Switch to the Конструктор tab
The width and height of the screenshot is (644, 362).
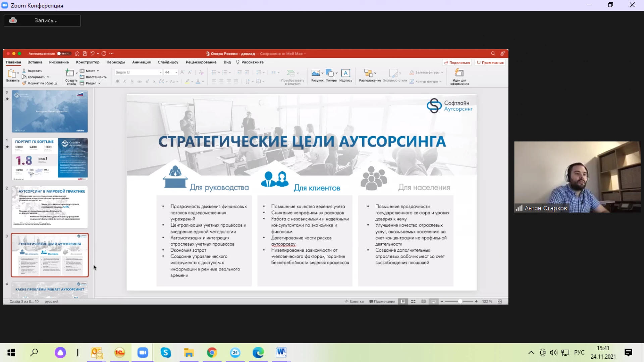coord(88,62)
